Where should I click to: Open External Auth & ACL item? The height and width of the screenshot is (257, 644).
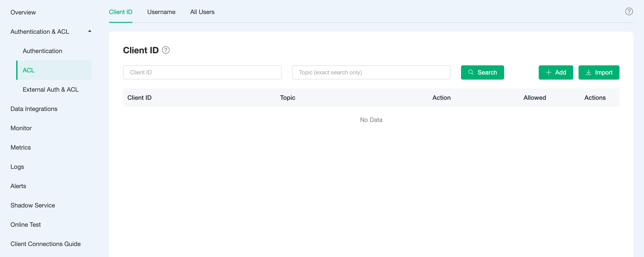(x=51, y=89)
